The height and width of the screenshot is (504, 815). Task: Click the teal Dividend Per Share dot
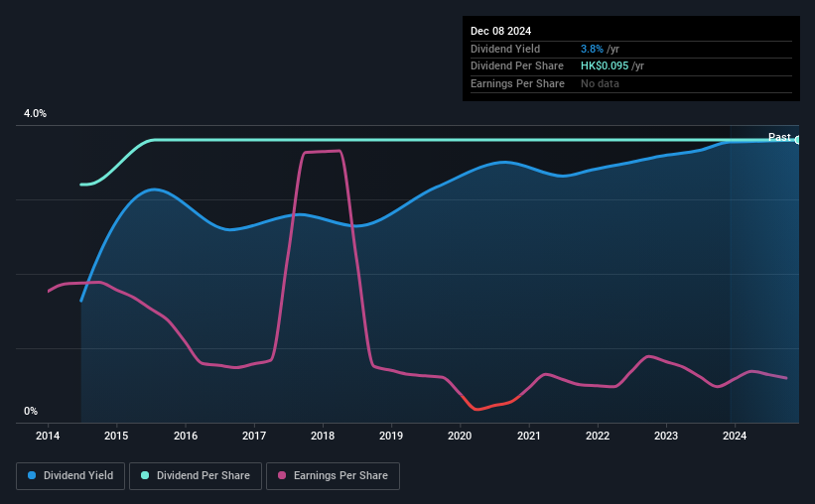(x=145, y=475)
